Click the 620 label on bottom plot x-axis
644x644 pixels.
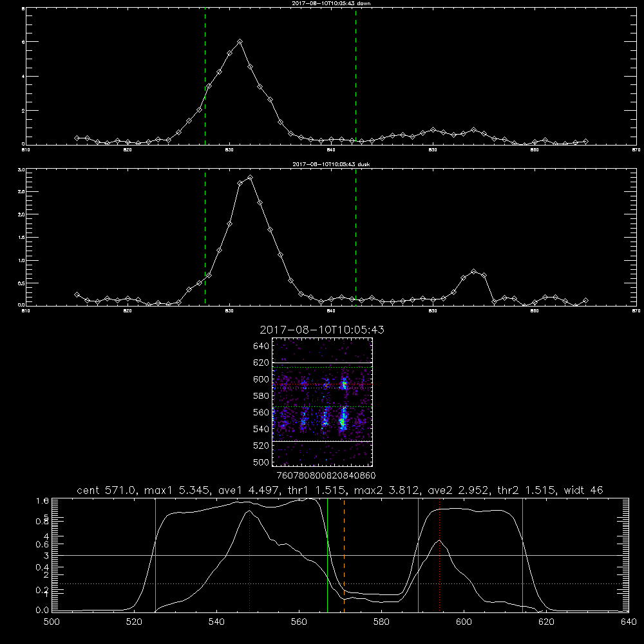(547, 622)
